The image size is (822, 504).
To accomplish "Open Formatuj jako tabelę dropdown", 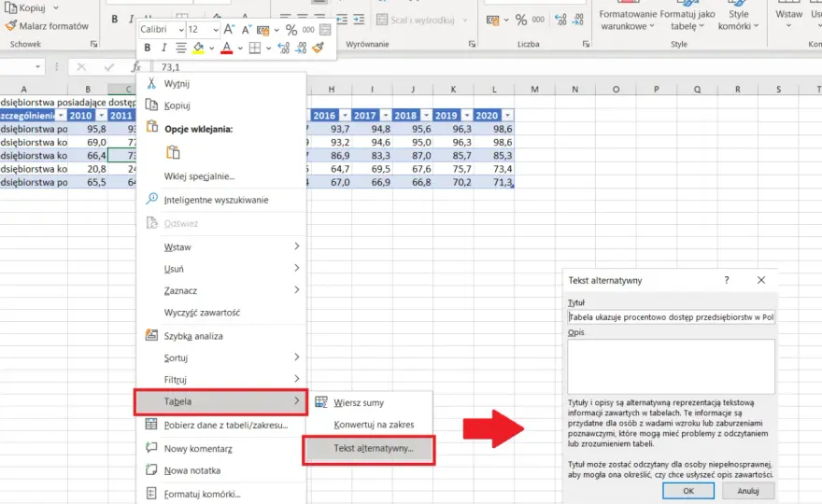I will click(x=687, y=20).
